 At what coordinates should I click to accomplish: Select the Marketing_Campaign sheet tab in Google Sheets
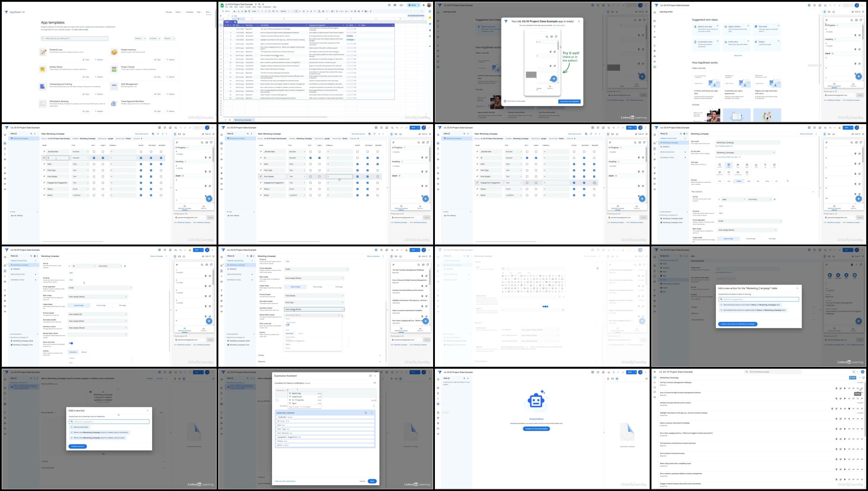pos(243,120)
